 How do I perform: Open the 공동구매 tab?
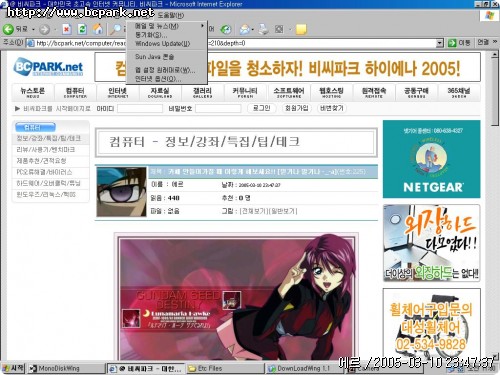pos(416,93)
